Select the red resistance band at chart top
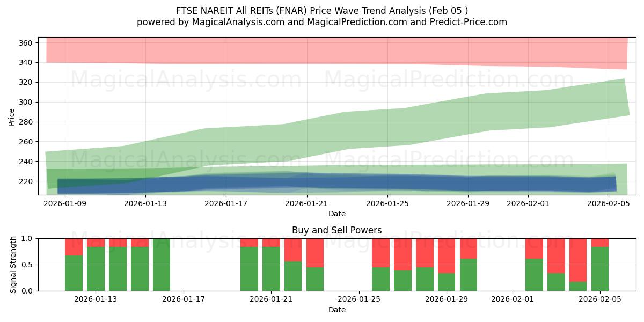Screen dimensions: 644x322 (322, 51)
